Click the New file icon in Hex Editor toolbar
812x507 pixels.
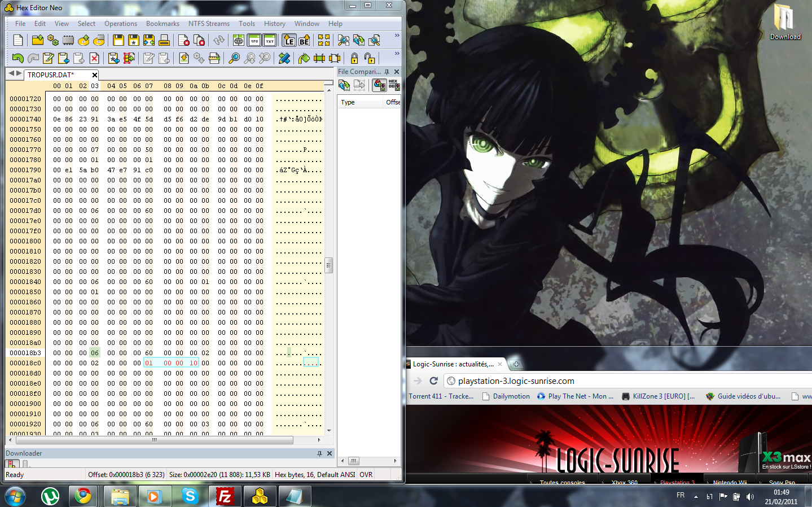[x=18, y=40]
